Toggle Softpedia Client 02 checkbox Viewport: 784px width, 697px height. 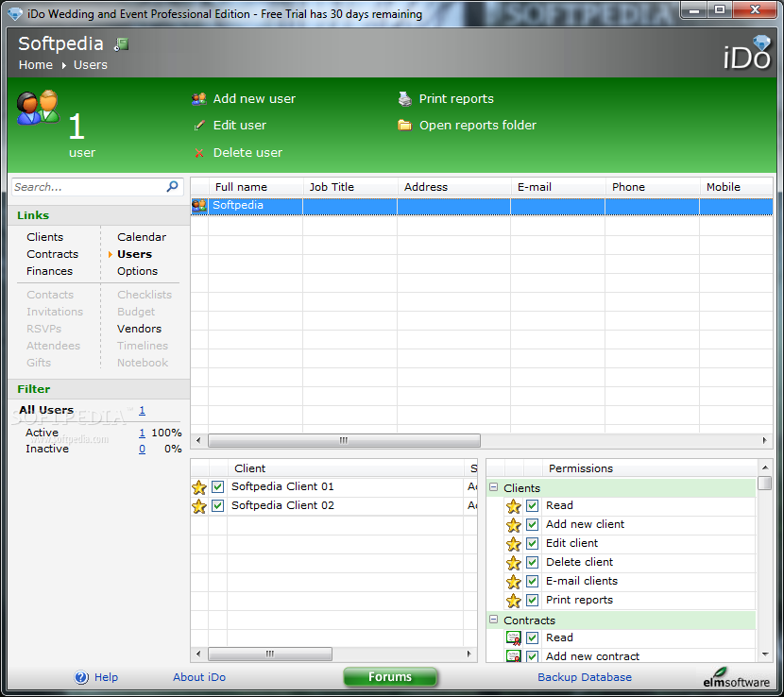tap(218, 505)
